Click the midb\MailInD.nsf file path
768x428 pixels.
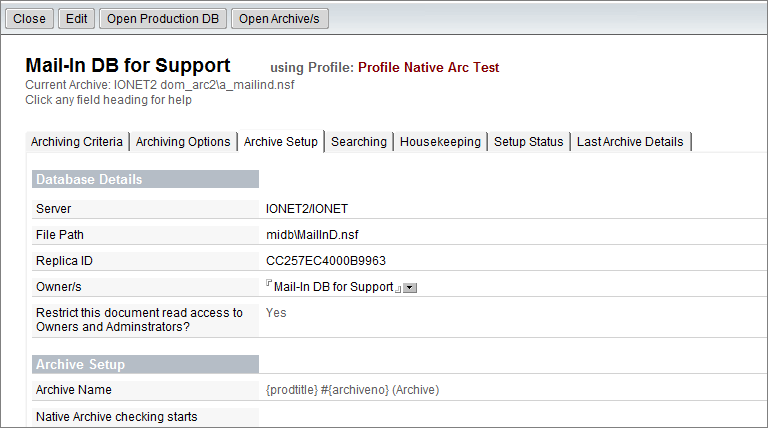click(x=312, y=235)
